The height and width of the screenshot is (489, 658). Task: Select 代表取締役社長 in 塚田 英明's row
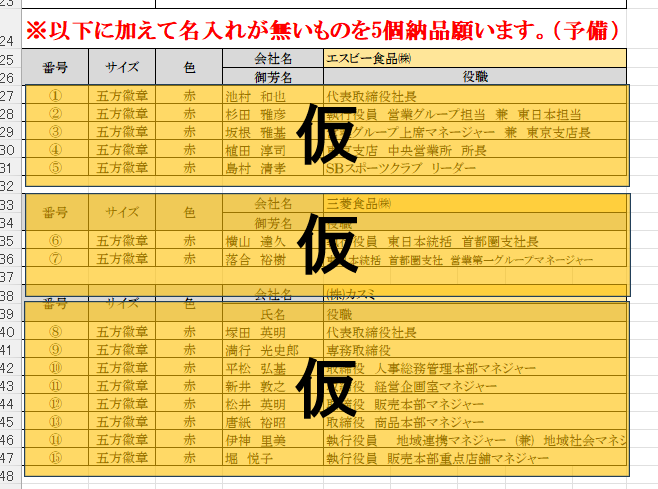pos(475,332)
